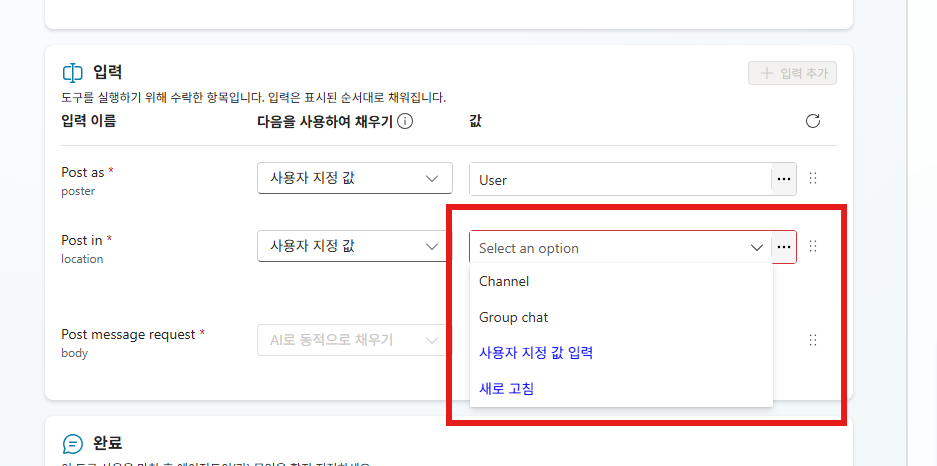Click the drag handle for Post message request row

tap(813, 340)
